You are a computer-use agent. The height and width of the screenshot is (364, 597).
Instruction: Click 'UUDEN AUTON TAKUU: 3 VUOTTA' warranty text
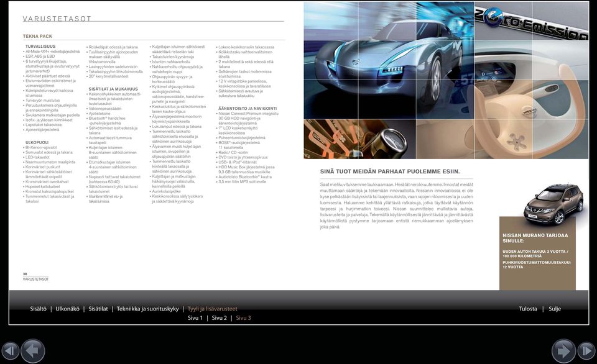(x=535, y=253)
